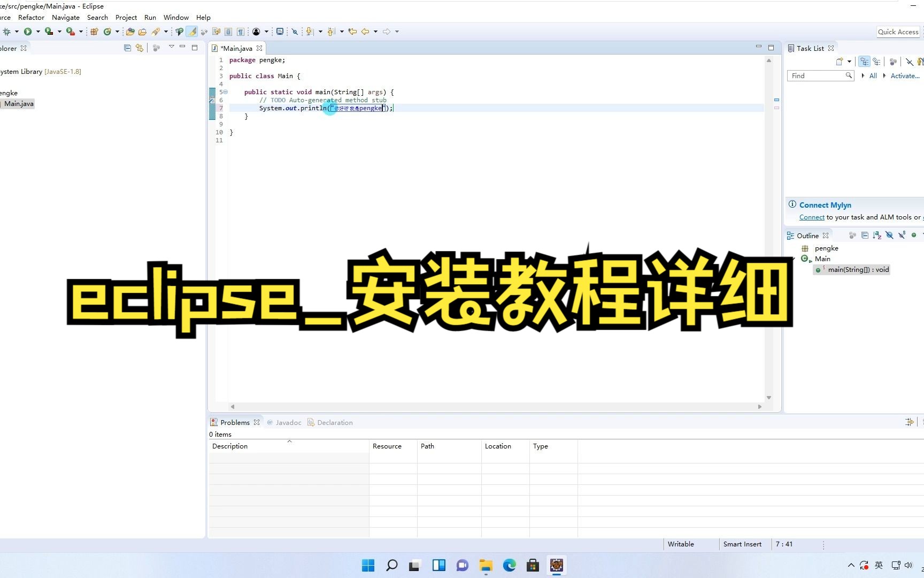Click the Open Console monitor icon
This screenshot has width=924, height=578.
(280, 32)
